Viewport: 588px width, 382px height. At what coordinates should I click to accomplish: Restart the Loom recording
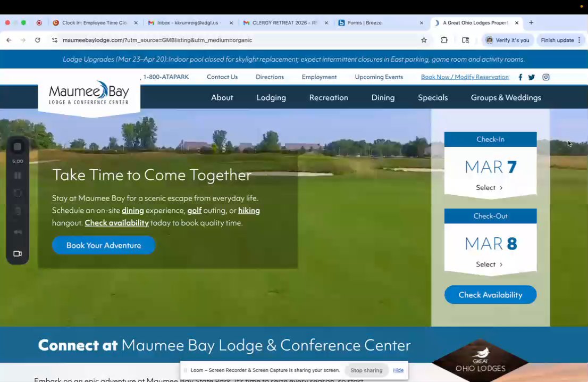18,193
